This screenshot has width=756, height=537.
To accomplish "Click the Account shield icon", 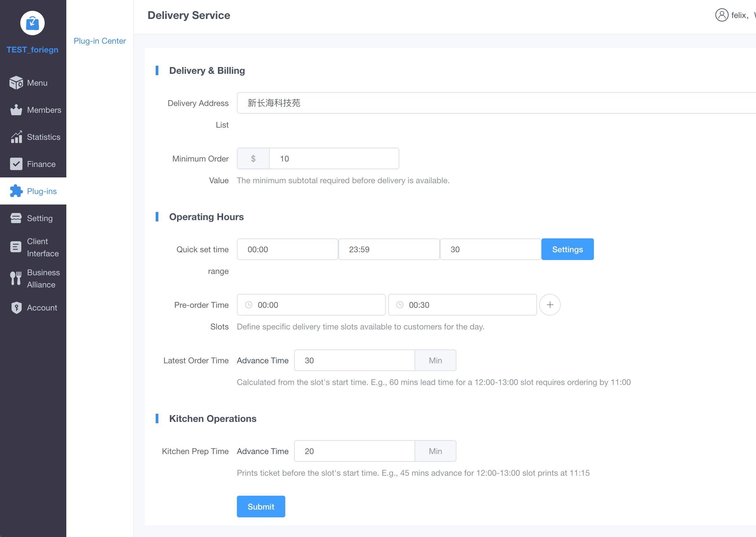I will 16,308.
